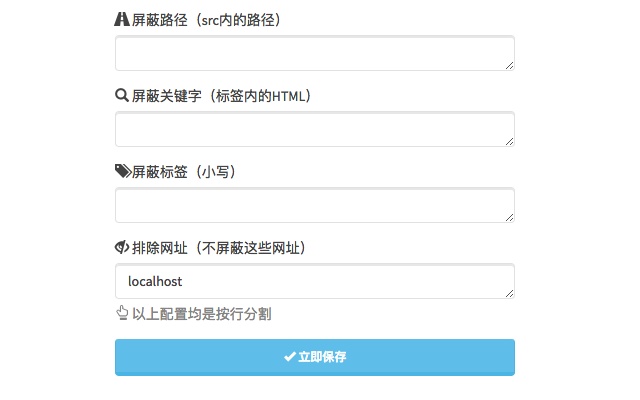The image size is (640, 400).
Task: Click the 屏蔽关键字（标签内的HTML）label
Action: [224, 95]
